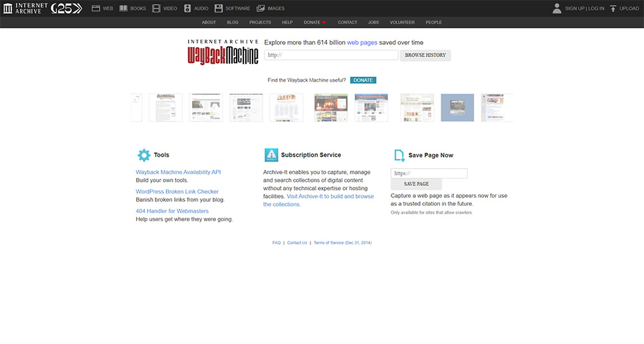The image size is (644, 344).
Task: Open the Help menu item
Action: [x=287, y=22]
